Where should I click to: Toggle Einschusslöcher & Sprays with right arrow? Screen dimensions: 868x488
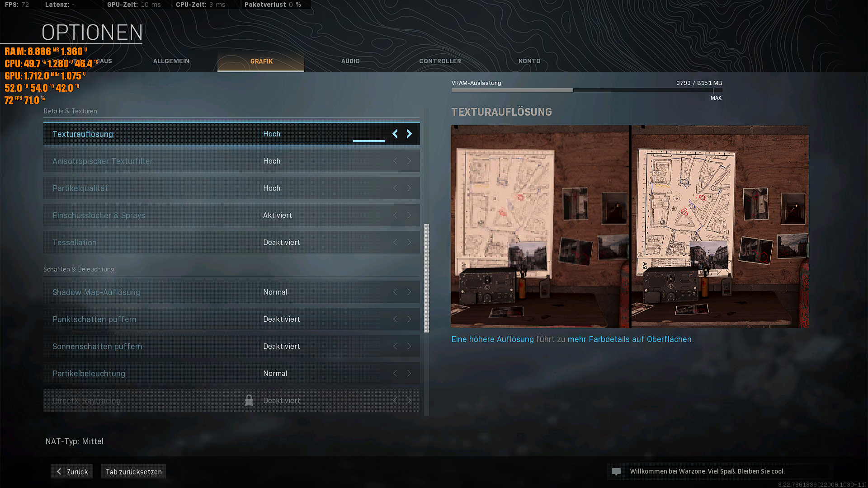pyautogui.click(x=409, y=215)
